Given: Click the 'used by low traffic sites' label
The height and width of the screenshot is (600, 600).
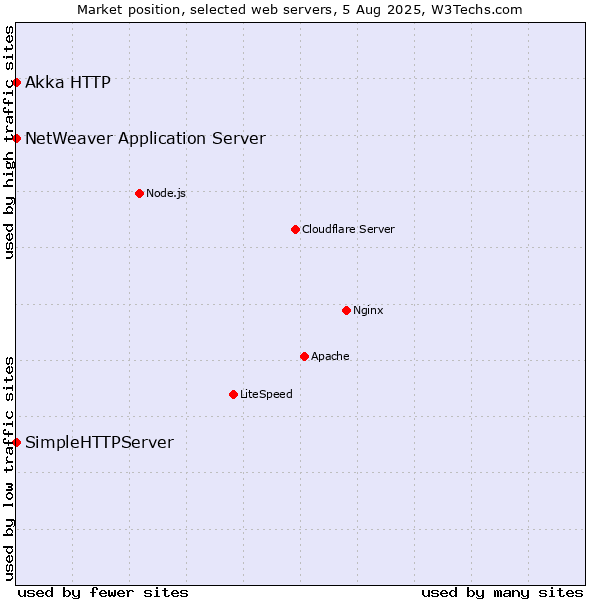Looking at the screenshot, I should [x=9, y=469].
